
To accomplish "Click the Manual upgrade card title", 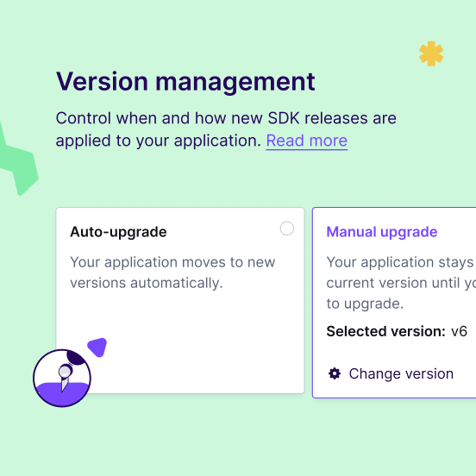I will pyautogui.click(x=382, y=232).
